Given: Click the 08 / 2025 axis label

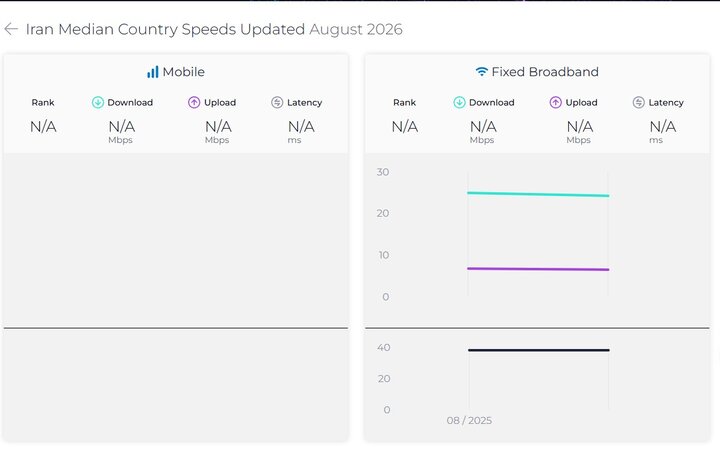Looking at the screenshot, I should pos(469,420).
